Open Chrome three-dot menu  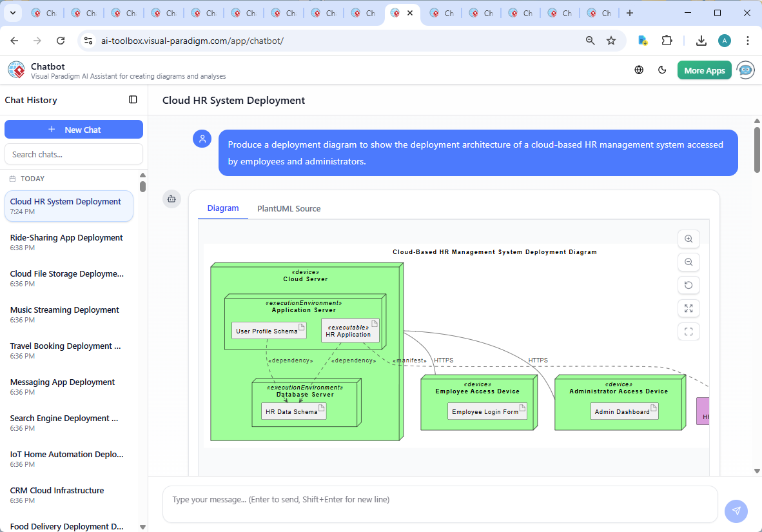pos(748,41)
